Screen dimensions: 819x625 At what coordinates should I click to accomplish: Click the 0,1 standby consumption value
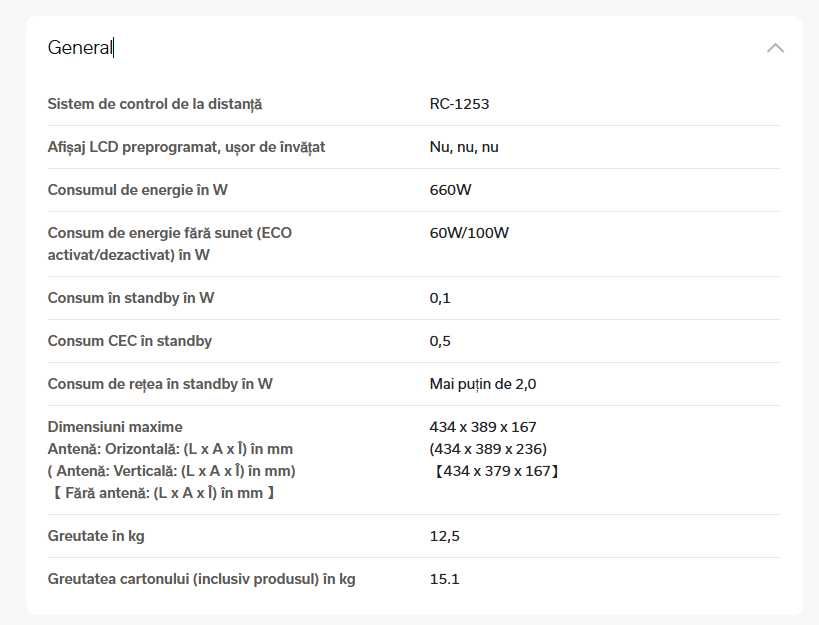tap(440, 298)
